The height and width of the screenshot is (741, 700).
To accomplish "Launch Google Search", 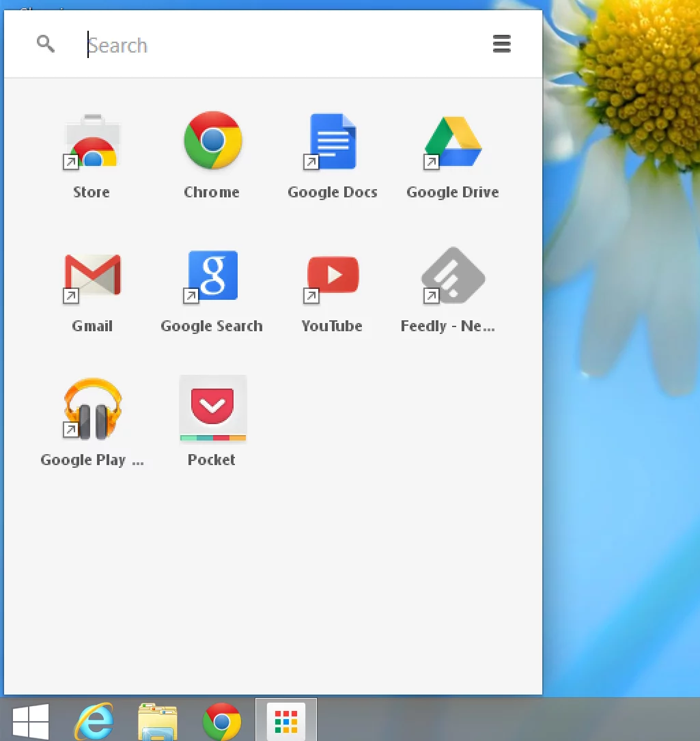I will pyautogui.click(x=212, y=275).
